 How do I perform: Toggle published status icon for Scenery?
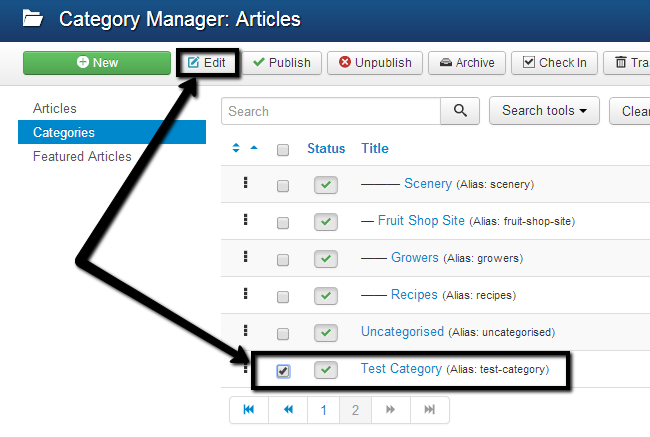click(x=325, y=185)
